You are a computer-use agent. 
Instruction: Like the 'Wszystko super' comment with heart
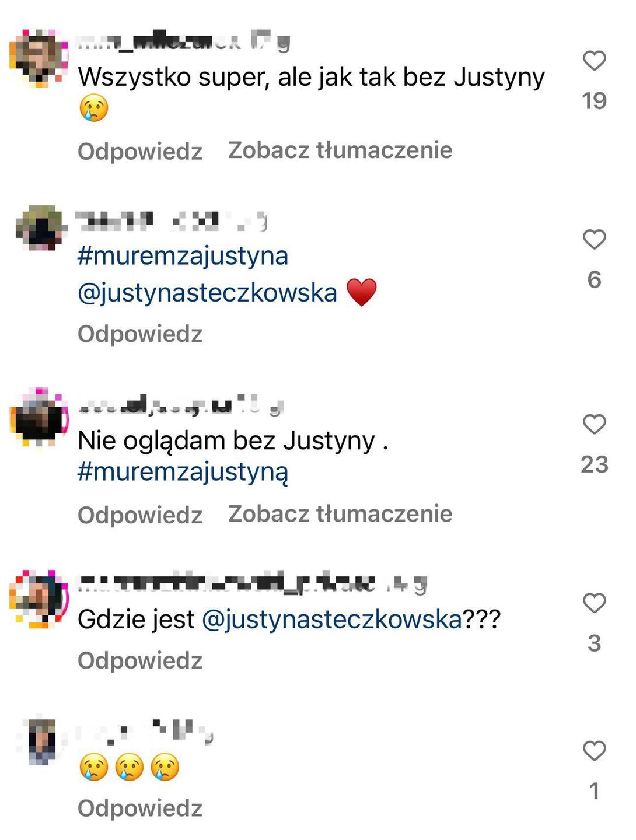click(x=594, y=61)
